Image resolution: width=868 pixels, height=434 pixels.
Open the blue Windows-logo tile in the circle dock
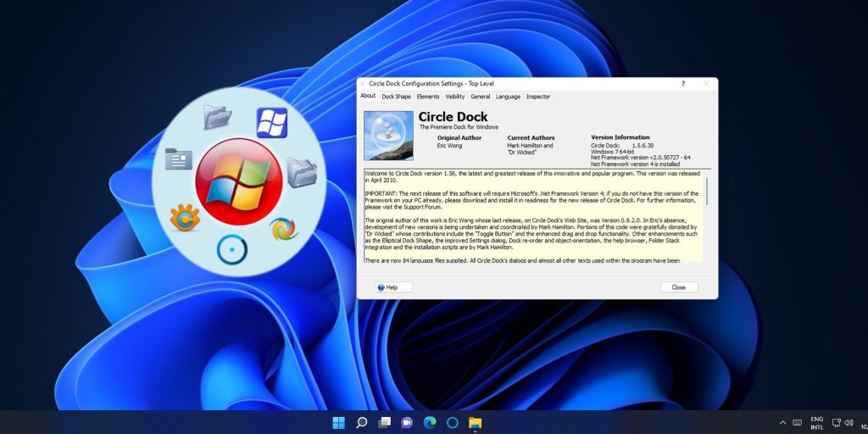[271, 123]
